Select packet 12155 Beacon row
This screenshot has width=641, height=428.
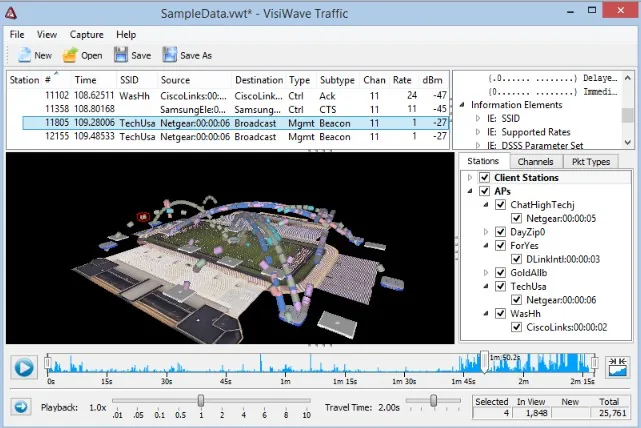pyautogui.click(x=235, y=137)
